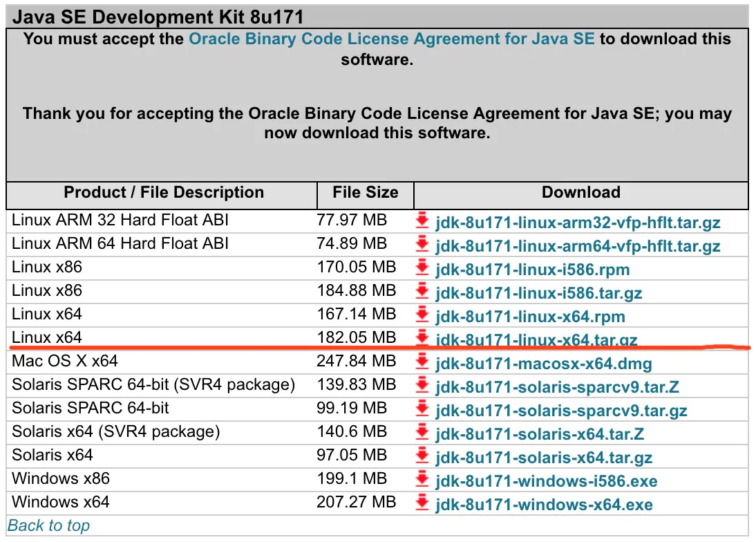Download jdk-8u171-solaris-x64.tar.Z package
The image size is (756, 542).
(x=540, y=433)
